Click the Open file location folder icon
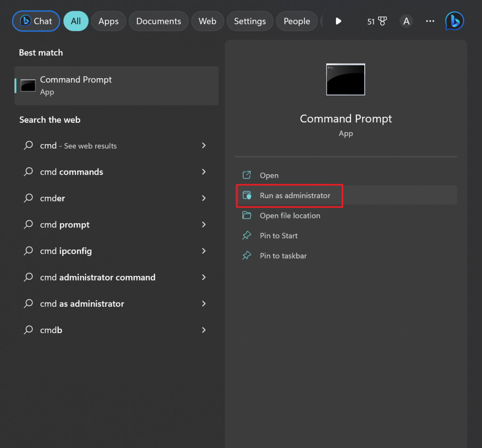Screen dimensions: 482x448 pyautogui.click(x=247, y=216)
